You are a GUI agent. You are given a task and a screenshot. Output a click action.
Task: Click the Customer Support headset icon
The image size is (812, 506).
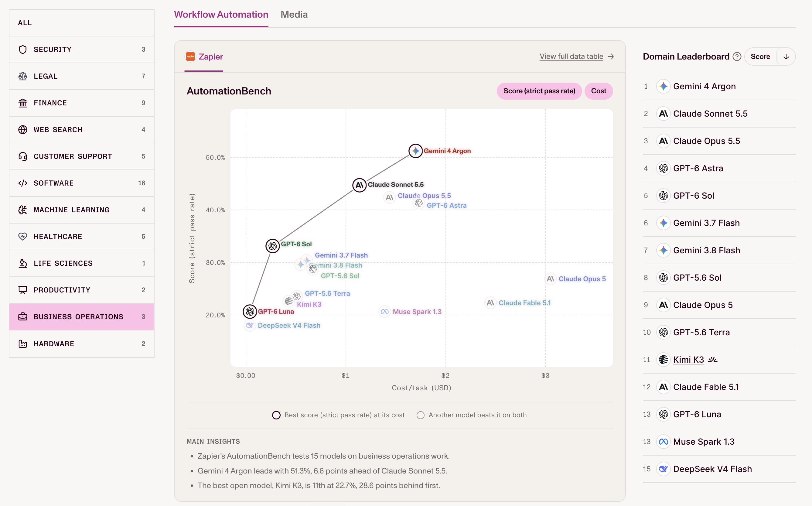click(23, 157)
